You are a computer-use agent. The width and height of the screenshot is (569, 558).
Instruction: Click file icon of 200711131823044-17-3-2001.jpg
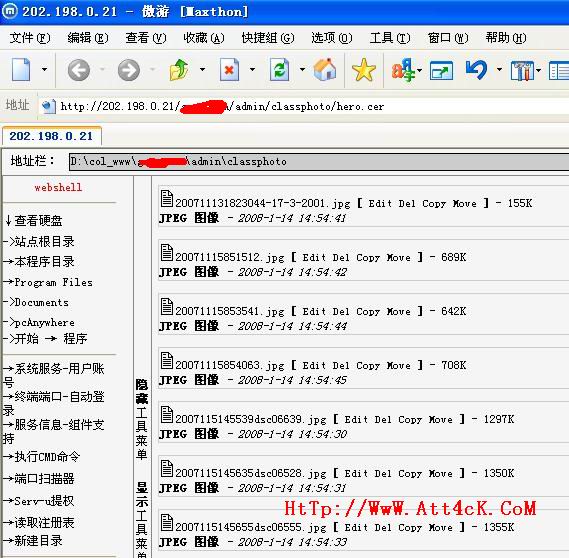(167, 198)
